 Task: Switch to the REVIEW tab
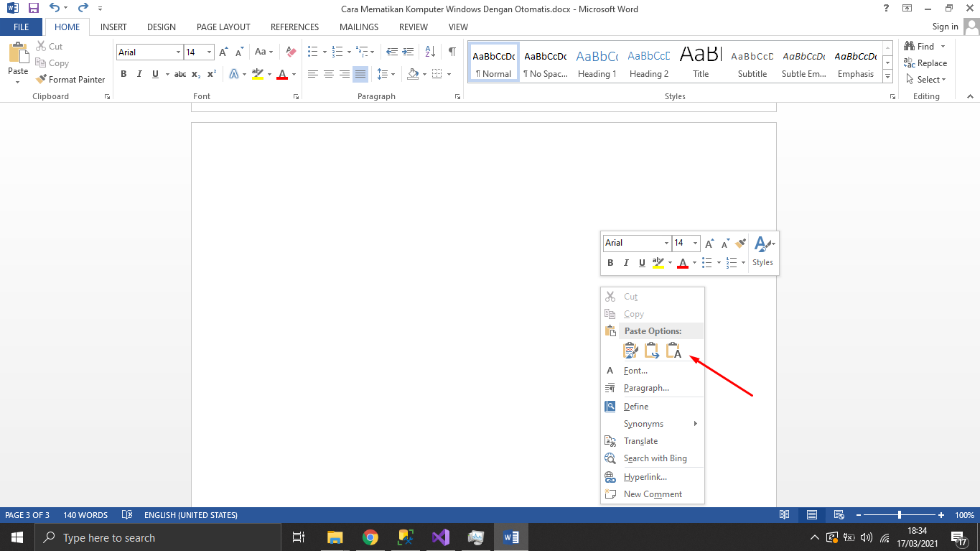coord(414,27)
